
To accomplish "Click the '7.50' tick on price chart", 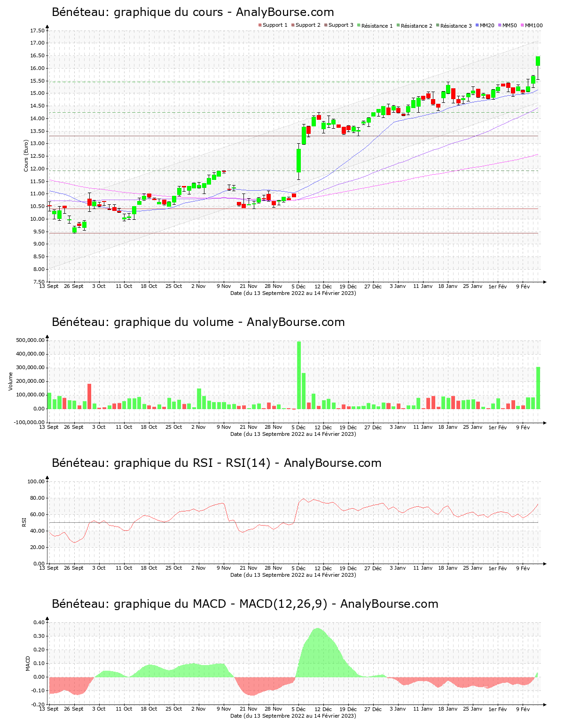I will [x=39, y=282].
